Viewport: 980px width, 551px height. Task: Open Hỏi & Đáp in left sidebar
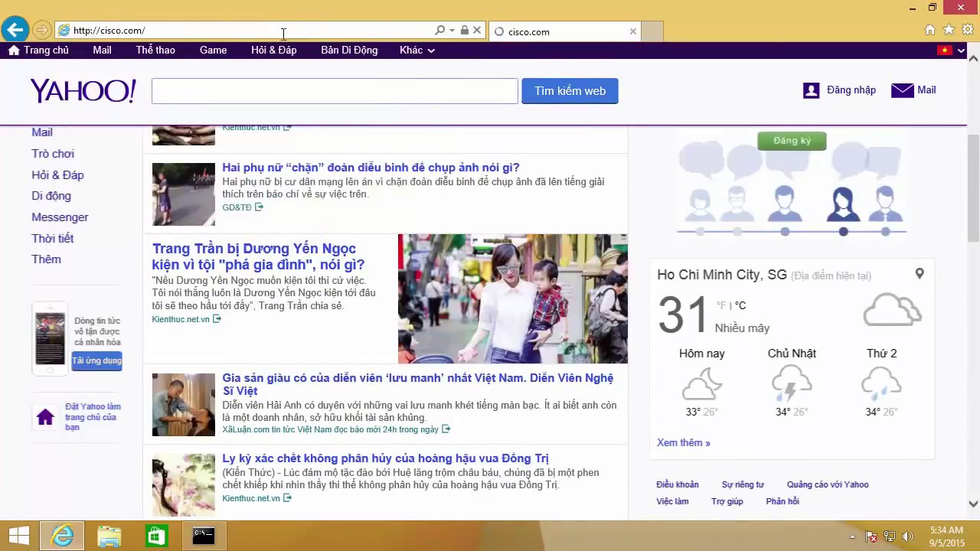point(57,175)
